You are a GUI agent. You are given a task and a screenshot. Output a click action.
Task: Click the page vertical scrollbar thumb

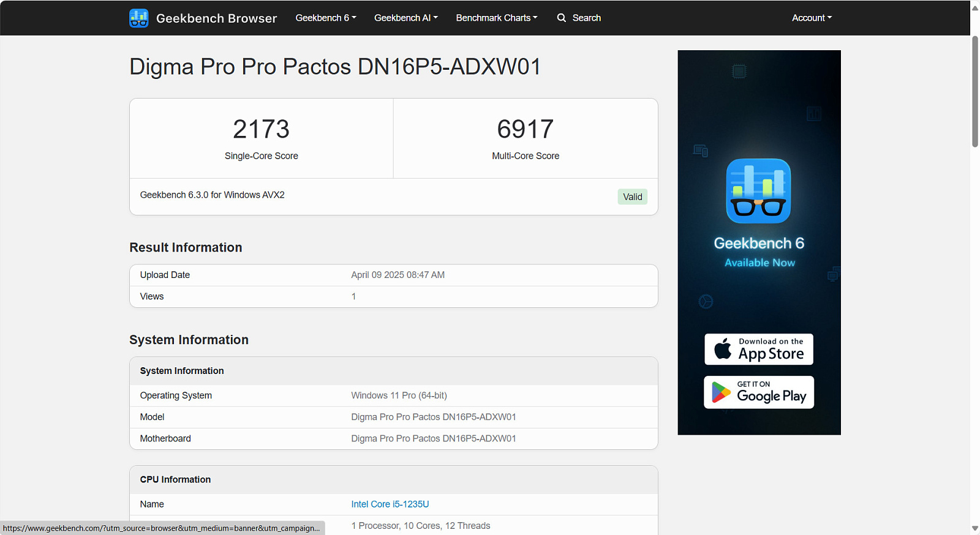pos(975,91)
